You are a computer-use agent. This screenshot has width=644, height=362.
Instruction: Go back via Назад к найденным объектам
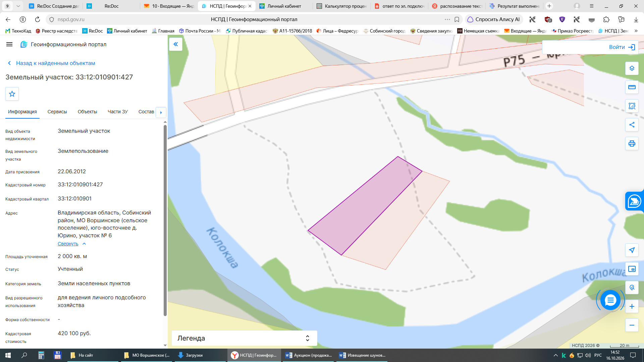(51, 63)
